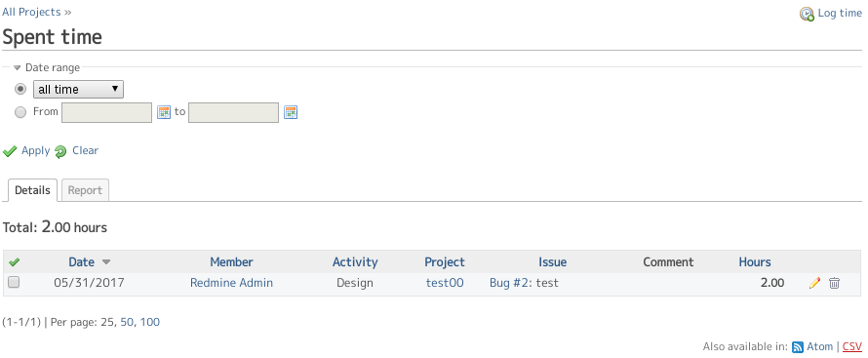The image size is (868, 358).
Task: Edit the time entry with pencil icon
Action: coord(814,283)
